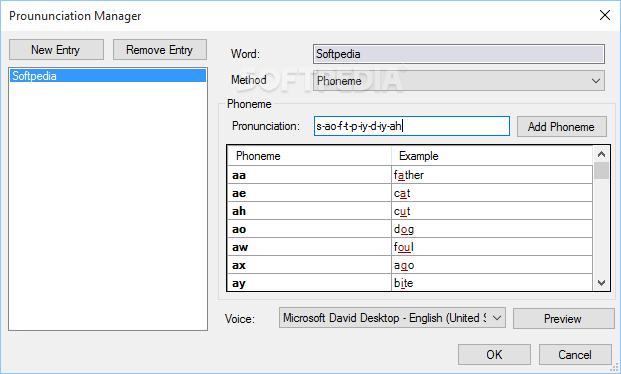Viewport: 621px width, 374px height.
Task: Click into the Pronunciation text box
Action: tap(411, 126)
